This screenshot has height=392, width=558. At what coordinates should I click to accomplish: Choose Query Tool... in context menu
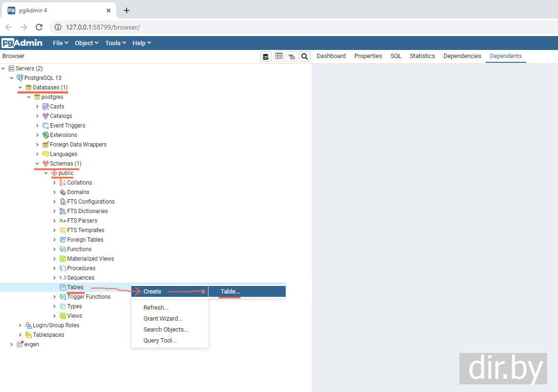click(170, 341)
